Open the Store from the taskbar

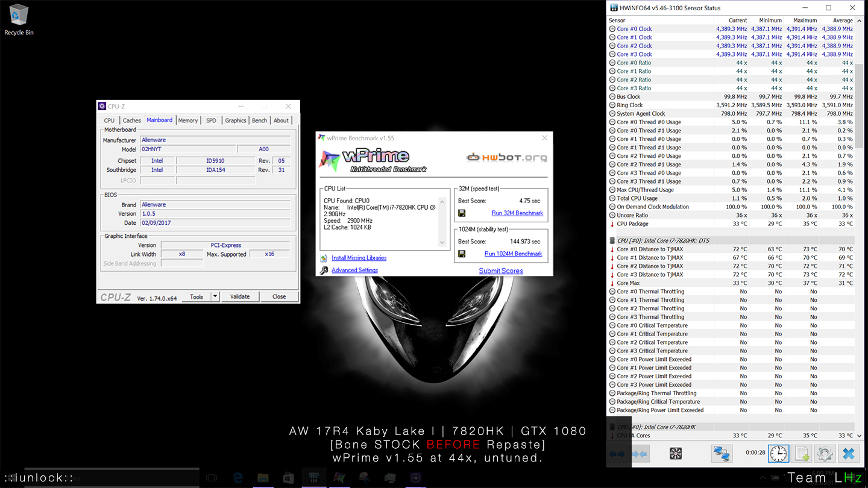coord(288,478)
